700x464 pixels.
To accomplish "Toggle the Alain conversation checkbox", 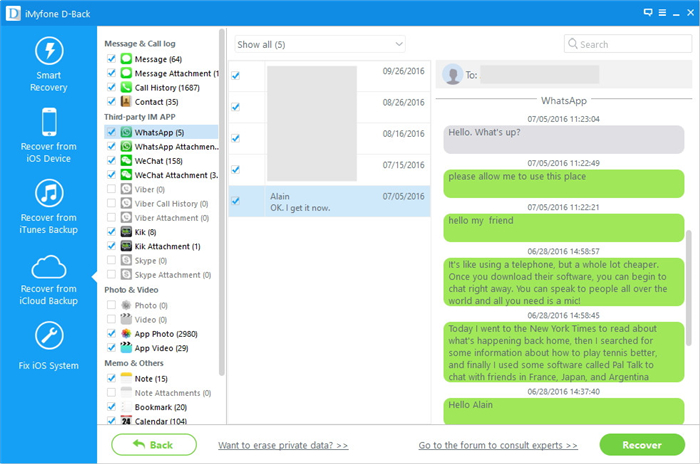I will tap(235, 201).
